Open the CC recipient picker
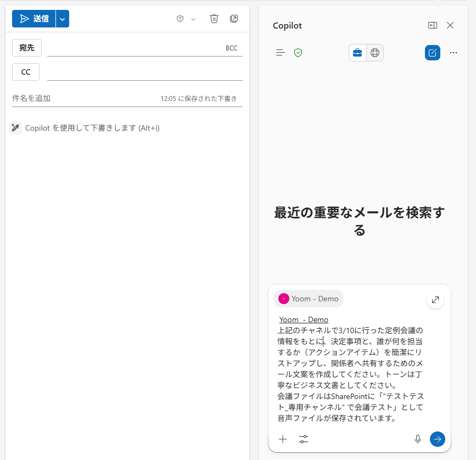 coord(26,72)
